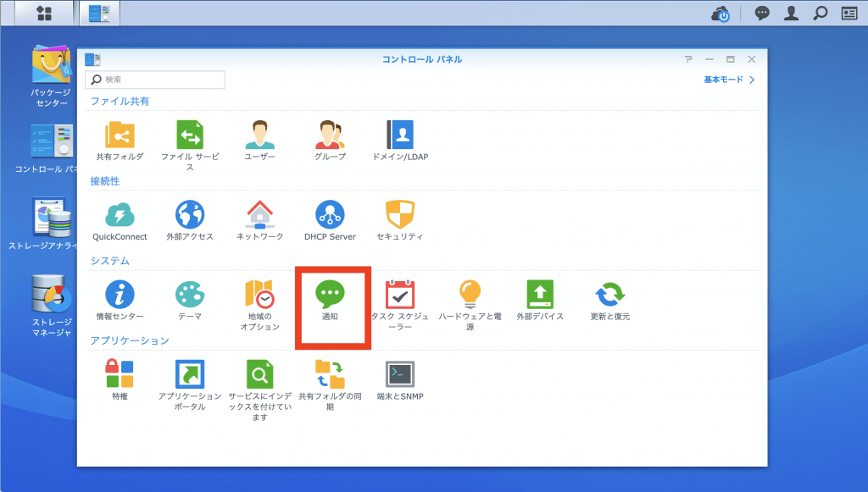
Task: Select the Control Panel taskbar tab
Action: tap(99, 13)
